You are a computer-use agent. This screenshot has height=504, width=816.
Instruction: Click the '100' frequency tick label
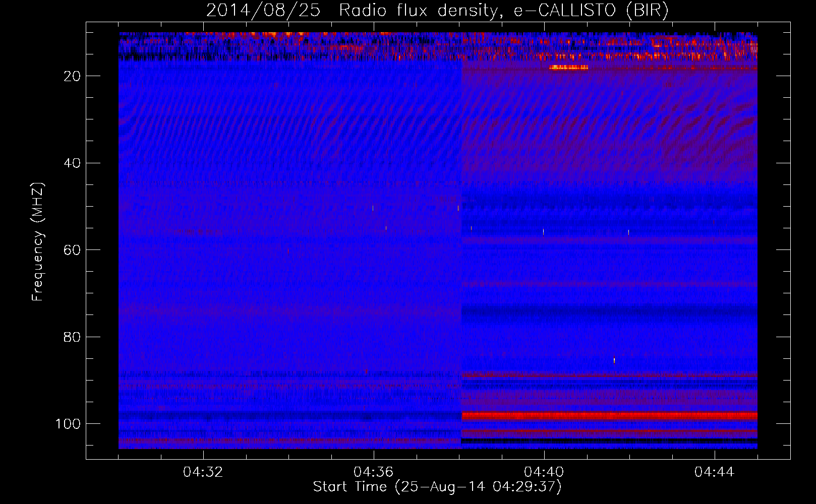[68, 424]
